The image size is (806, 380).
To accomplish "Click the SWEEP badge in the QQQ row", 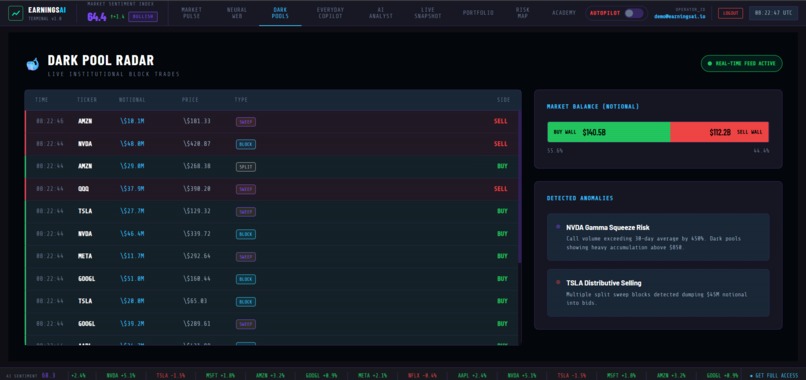I will [x=246, y=189].
